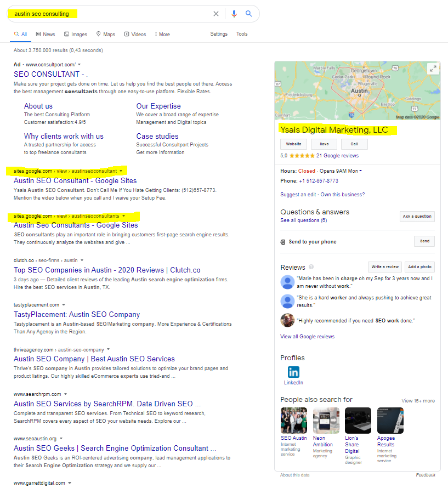Click the five-star rating icons
Viewport: 448px width, 488px height.
click(x=302, y=156)
